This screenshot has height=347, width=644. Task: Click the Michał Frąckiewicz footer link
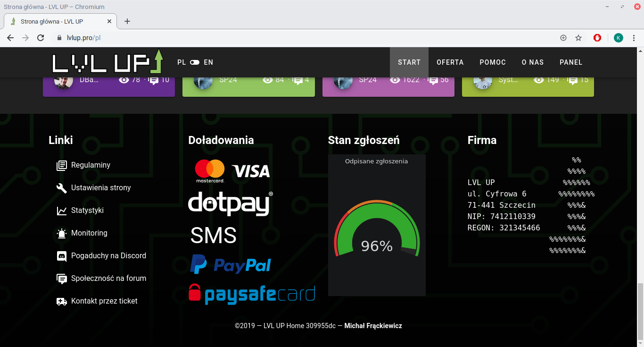click(373, 326)
